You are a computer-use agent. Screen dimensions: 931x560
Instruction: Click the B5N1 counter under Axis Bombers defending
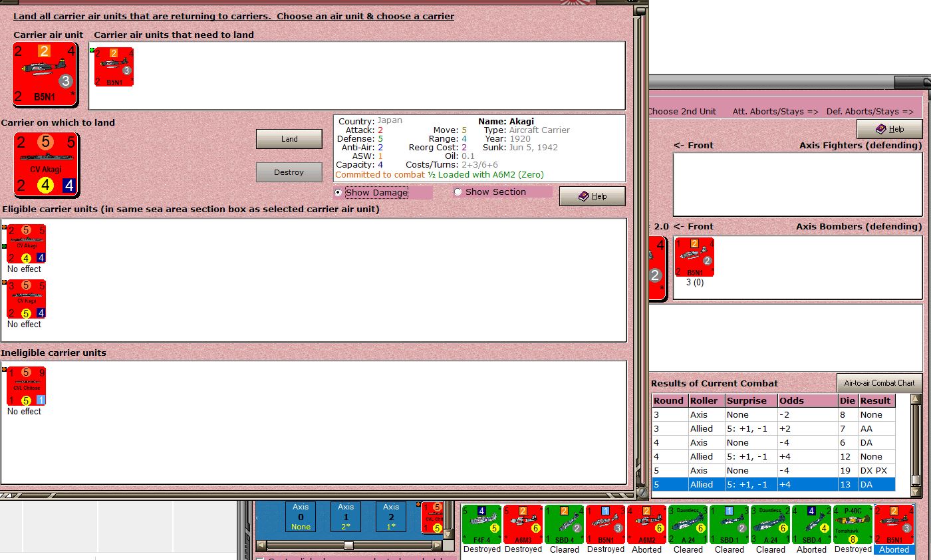(x=694, y=257)
